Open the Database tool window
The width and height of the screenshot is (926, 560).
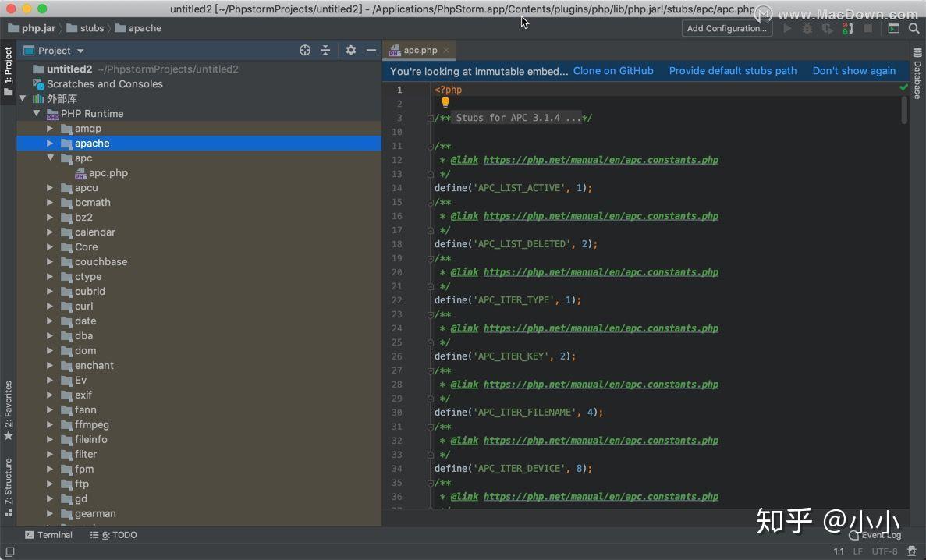917,74
